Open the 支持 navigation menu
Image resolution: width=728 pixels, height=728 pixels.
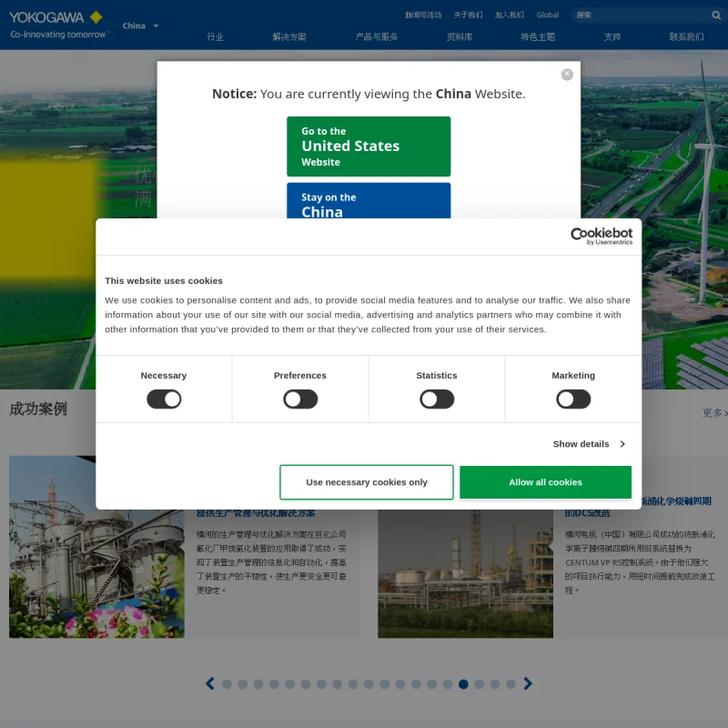tap(612, 37)
